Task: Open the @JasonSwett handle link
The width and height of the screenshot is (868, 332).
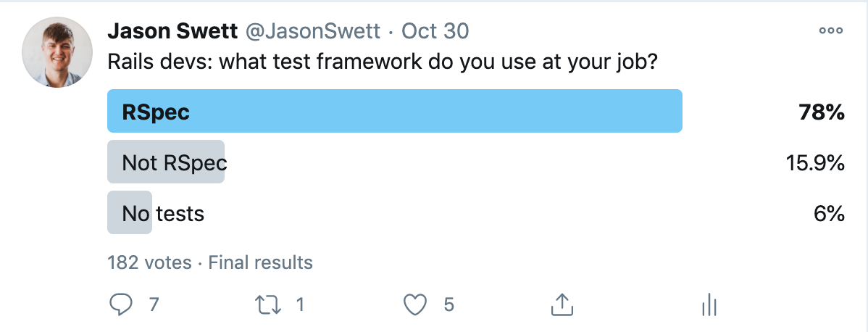Action: [313, 32]
